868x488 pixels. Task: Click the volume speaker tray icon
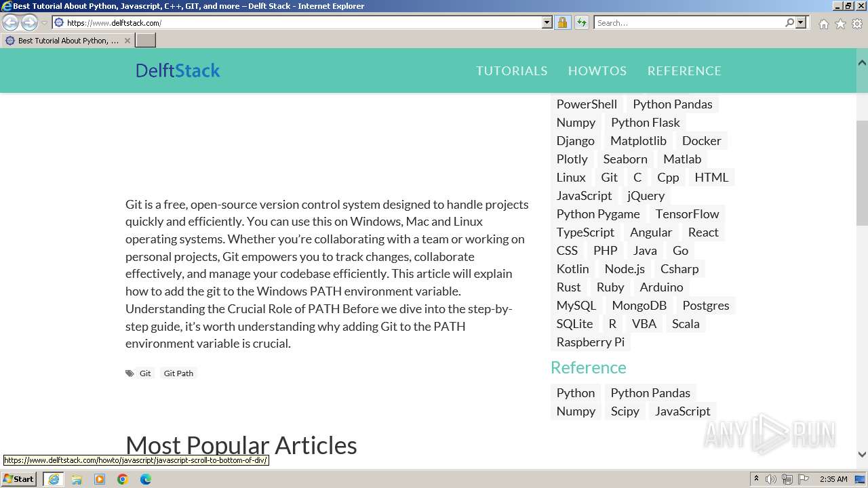[771, 479]
